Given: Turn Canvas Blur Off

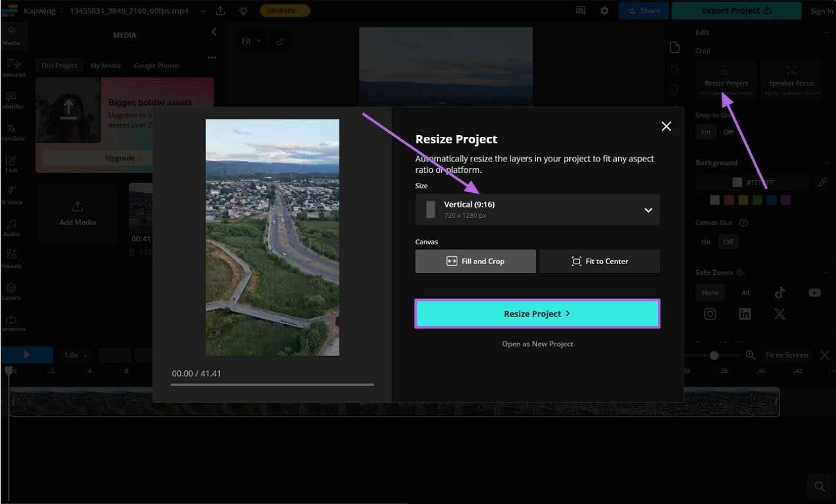Looking at the screenshot, I should (728, 242).
